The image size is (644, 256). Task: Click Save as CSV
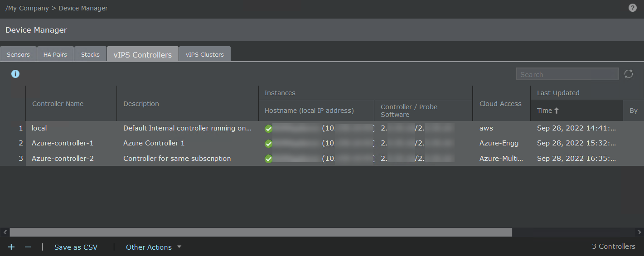pyautogui.click(x=76, y=247)
